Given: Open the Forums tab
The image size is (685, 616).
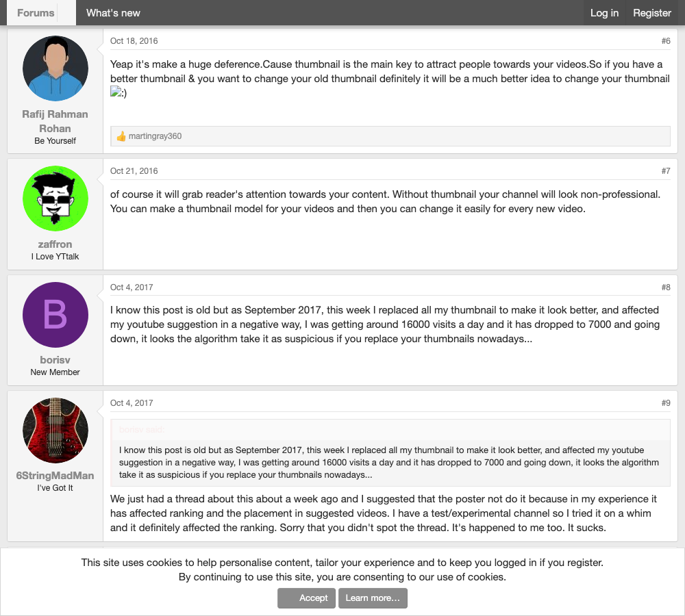Looking at the screenshot, I should (36, 12).
